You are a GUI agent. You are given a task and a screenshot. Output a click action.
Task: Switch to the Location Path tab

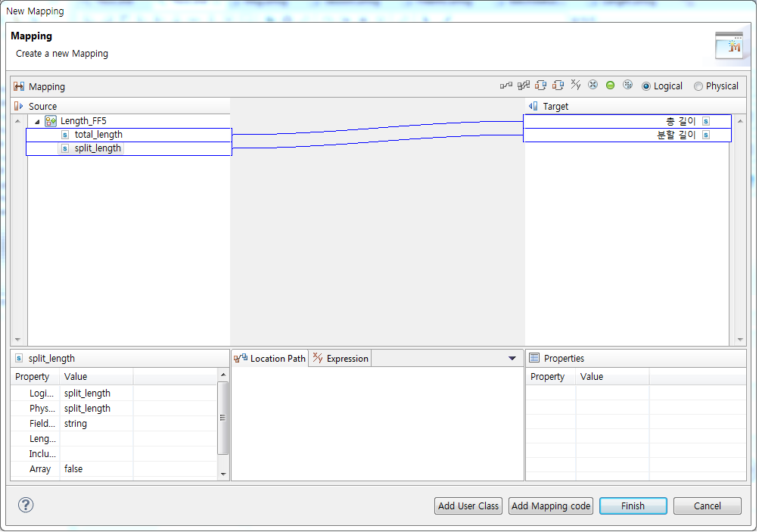(269, 358)
